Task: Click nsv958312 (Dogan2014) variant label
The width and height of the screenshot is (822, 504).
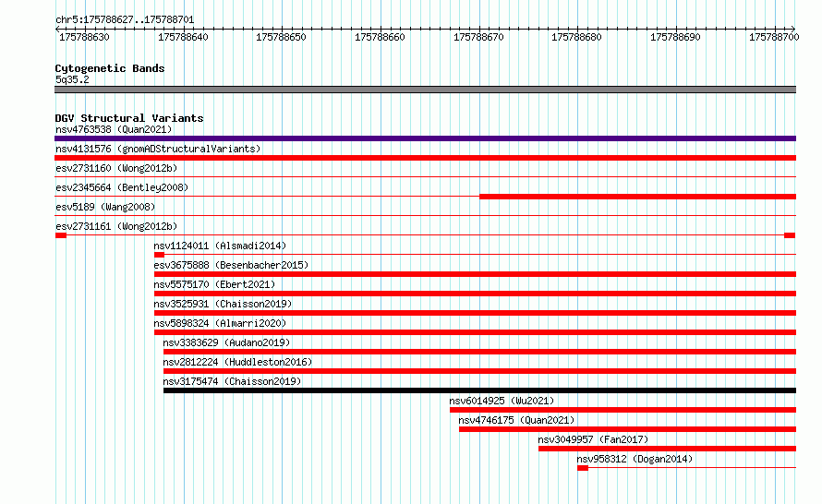Action: click(635, 459)
